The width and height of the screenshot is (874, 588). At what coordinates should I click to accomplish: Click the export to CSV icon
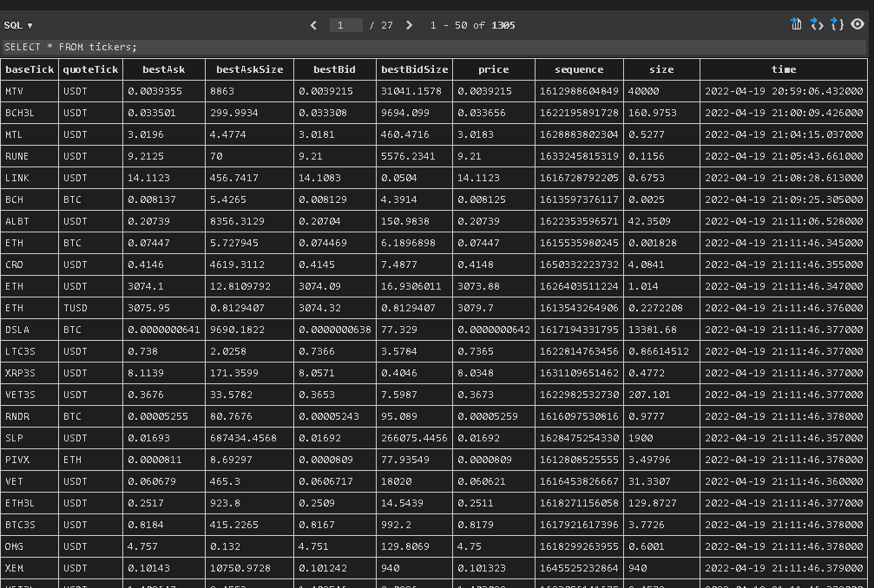coord(796,24)
